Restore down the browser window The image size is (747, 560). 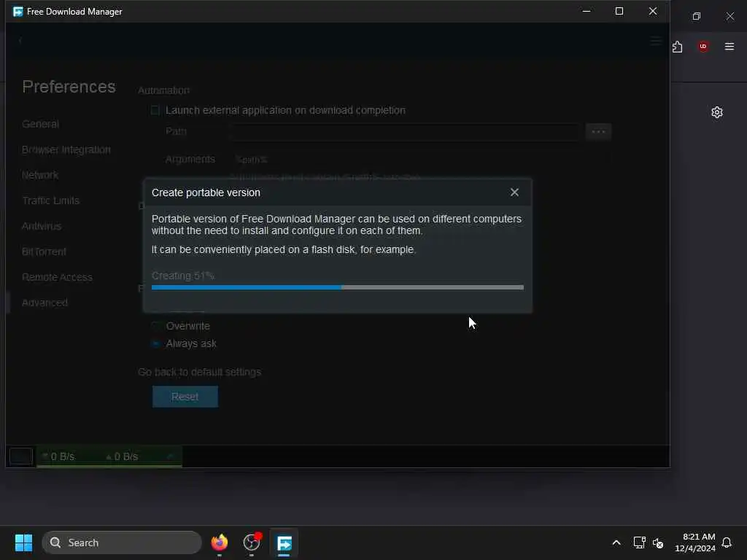click(x=697, y=16)
